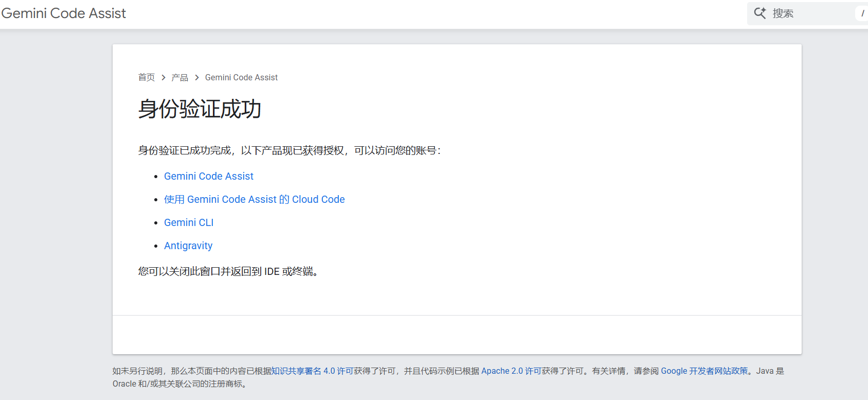Click the Gemini Code Assist header title
Viewport: 868px width, 400px height.
pos(64,13)
